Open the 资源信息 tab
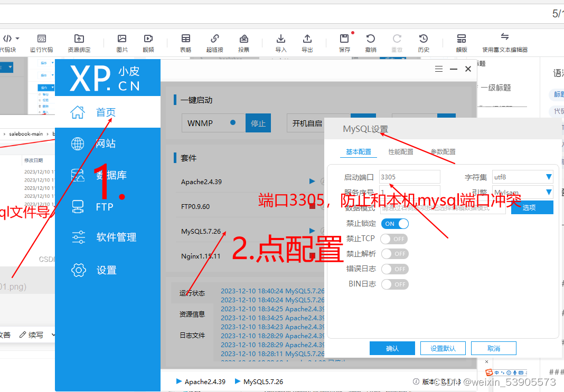564x392 pixels. 192,314
